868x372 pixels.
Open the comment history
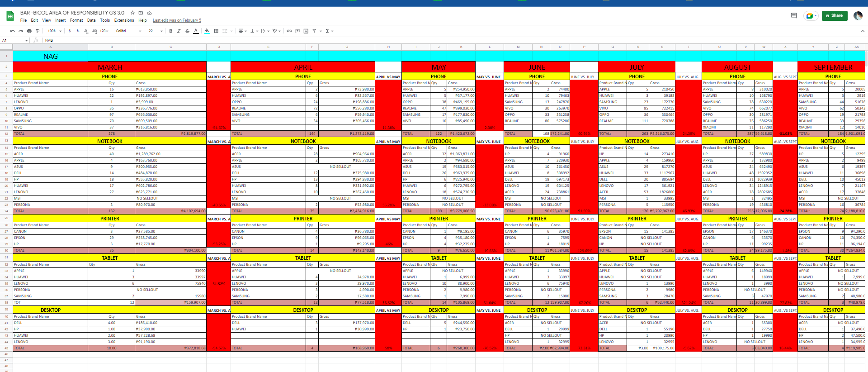pyautogui.click(x=793, y=15)
